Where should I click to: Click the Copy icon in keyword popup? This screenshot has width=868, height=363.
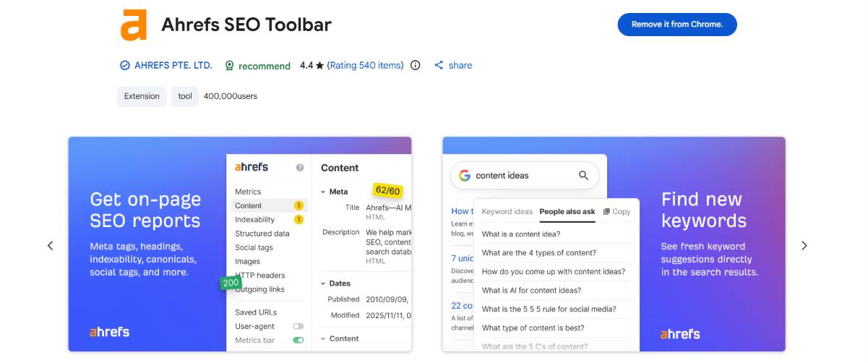coord(606,212)
